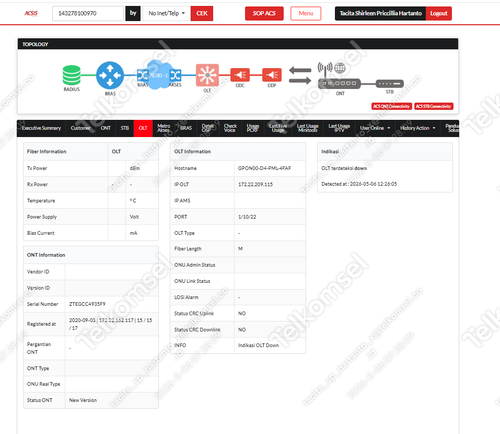Click the 'Status CRC Uplink' label
This screenshot has height=434, width=500.
194,313
